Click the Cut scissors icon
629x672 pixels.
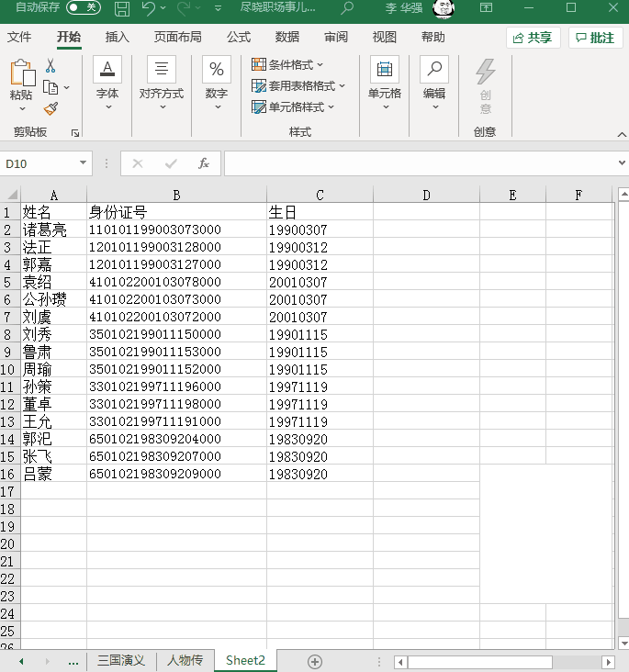coord(51,65)
